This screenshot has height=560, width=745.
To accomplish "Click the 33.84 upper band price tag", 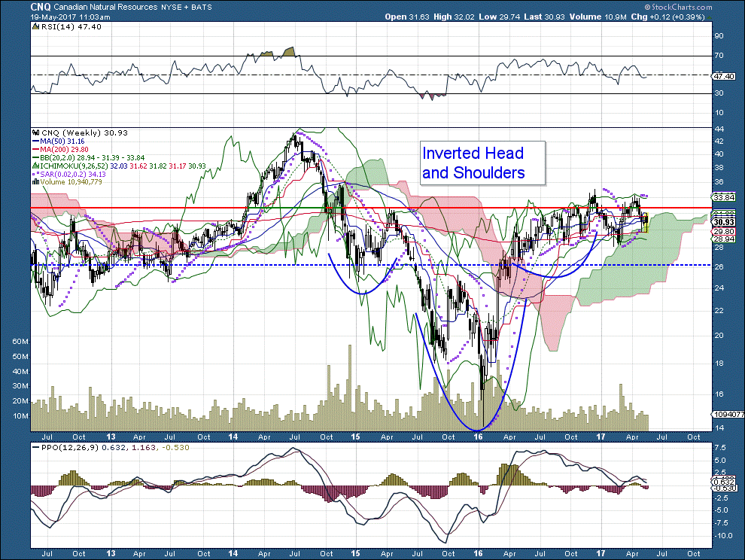I will coord(723,197).
